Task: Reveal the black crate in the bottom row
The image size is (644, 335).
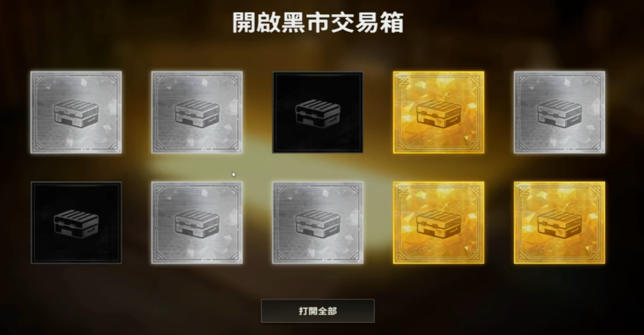Action: [76, 222]
